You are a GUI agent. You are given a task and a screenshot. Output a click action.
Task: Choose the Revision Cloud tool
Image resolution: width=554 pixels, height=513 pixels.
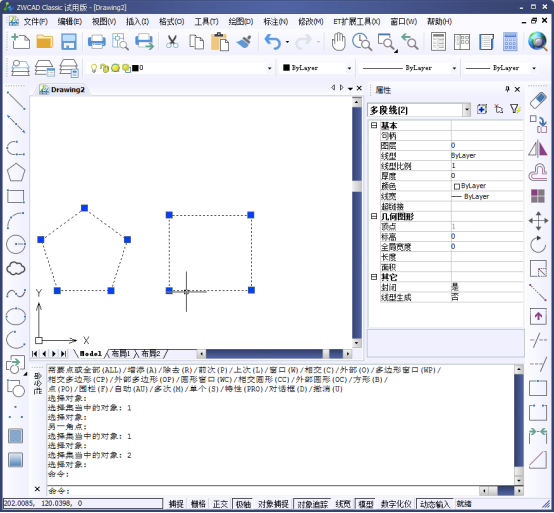(x=16, y=269)
